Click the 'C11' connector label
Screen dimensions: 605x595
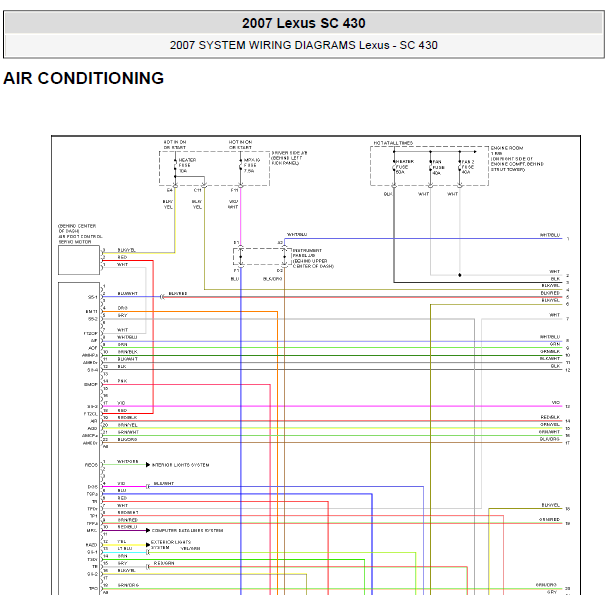click(x=197, y=190)
